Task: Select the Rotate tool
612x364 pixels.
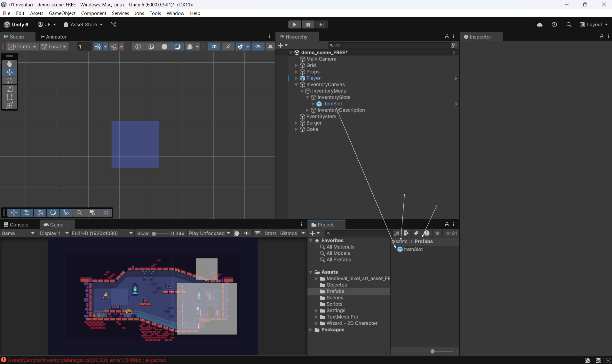Action: 10,81
